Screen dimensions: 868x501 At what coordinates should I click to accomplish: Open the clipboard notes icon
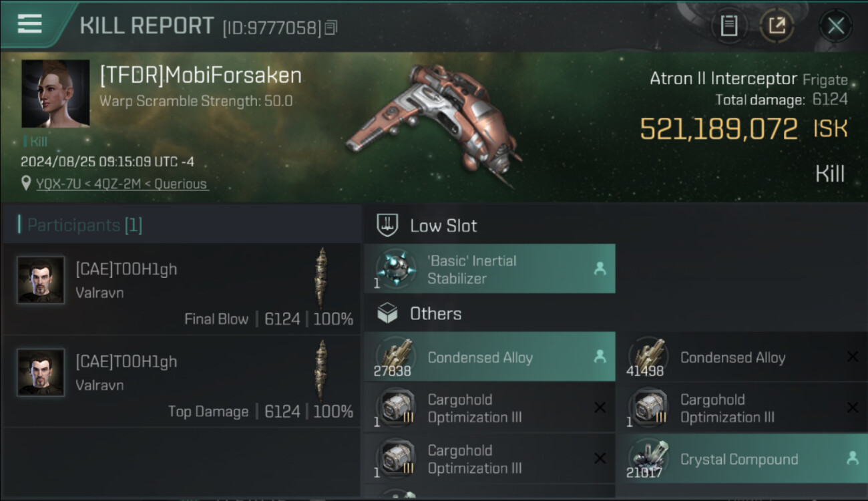click(728, 26)
